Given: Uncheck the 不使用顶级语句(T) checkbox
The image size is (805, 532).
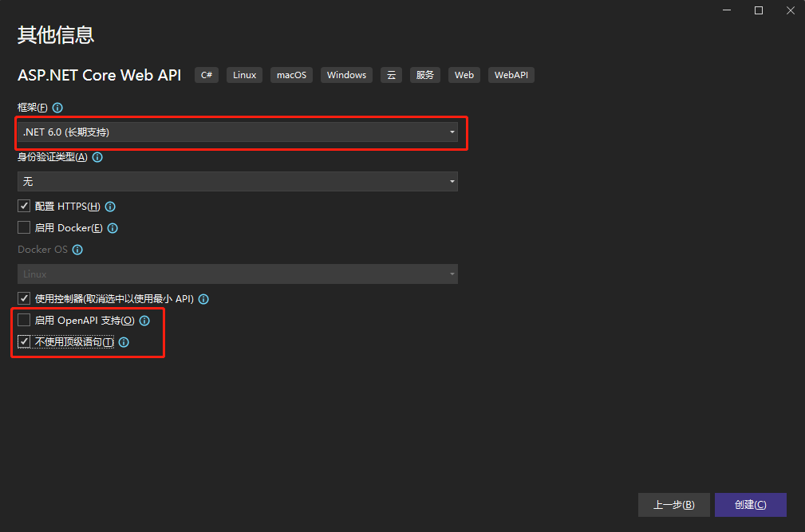Looking at the screenshot, I should pos(24,341).
